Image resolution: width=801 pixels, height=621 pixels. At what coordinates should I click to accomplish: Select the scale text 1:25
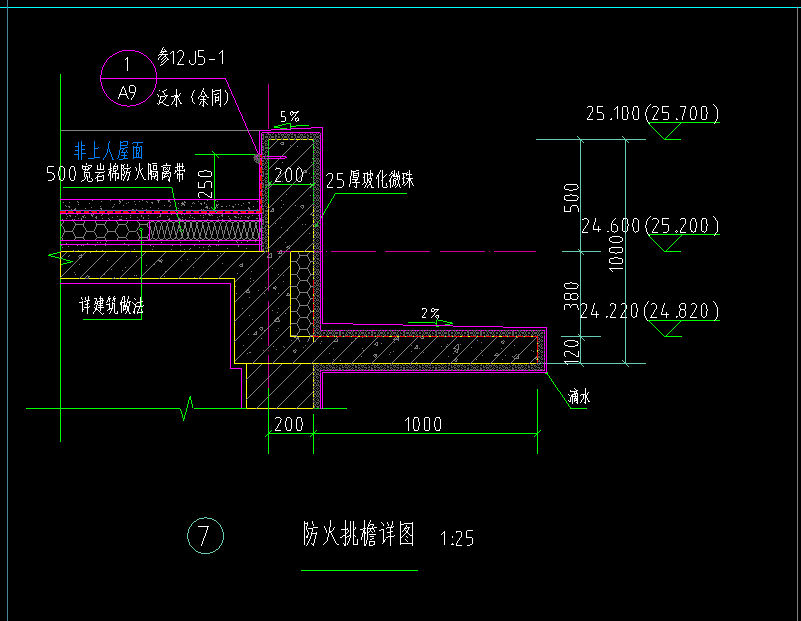[457, 539]
